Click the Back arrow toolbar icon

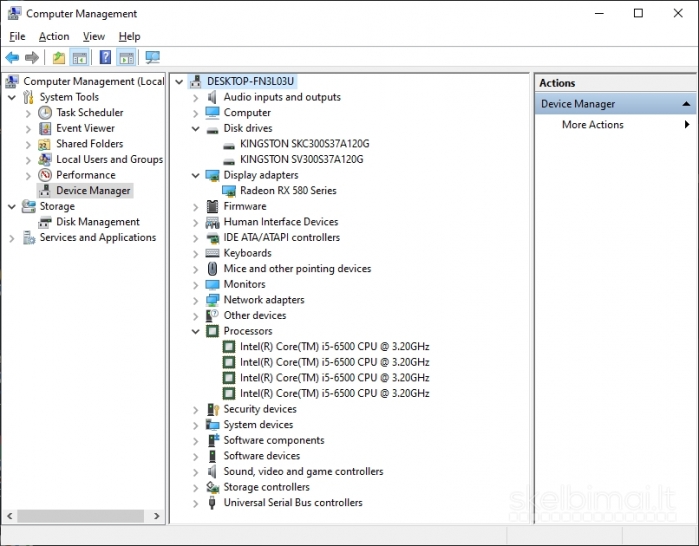pyautogui.click(x=12, y=57)
